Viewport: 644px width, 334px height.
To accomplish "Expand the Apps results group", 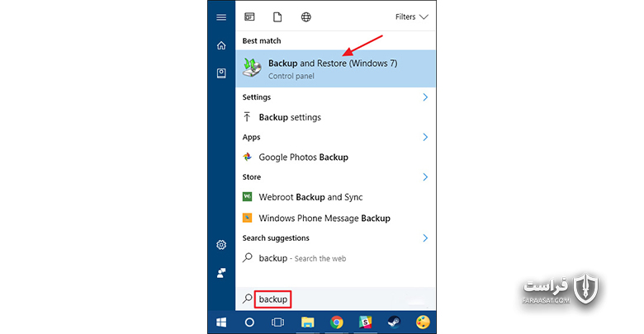I will coord(425,137).
